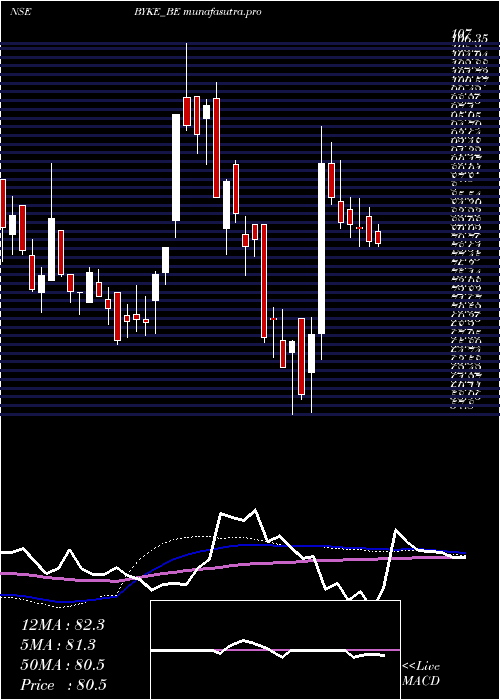This screenshot has height=700, width=500.
Task: Click the Price : 80.5 reading
Action: click(64, 685)
